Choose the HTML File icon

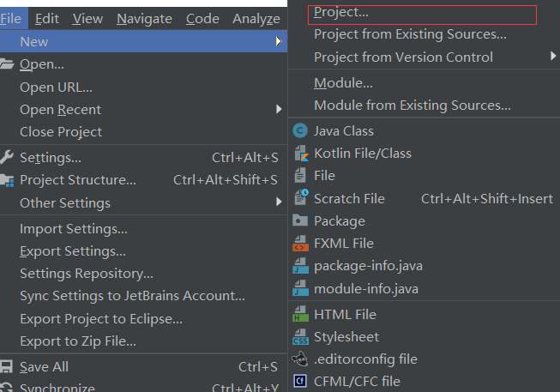click(300, 314)
